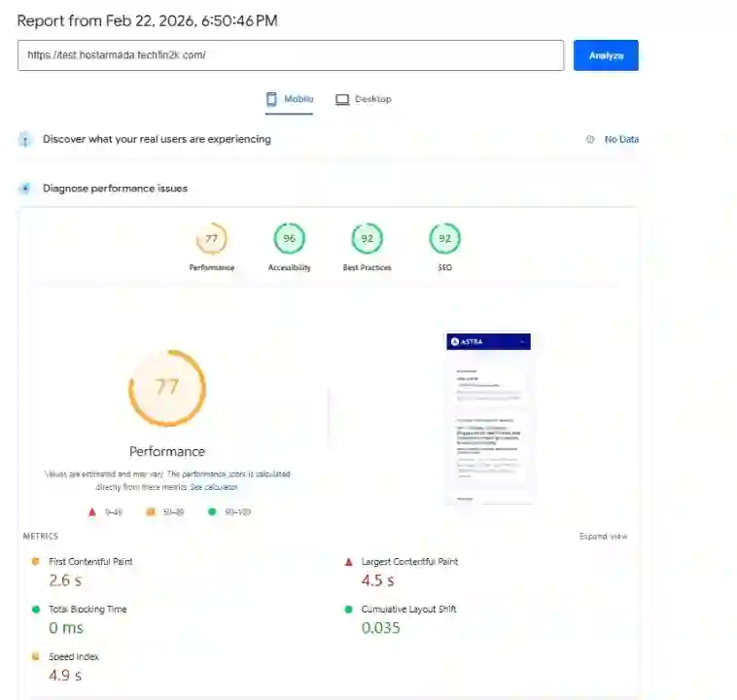Click the 2.6 s value
Screen dimensions: 737x700
point(65,580)
